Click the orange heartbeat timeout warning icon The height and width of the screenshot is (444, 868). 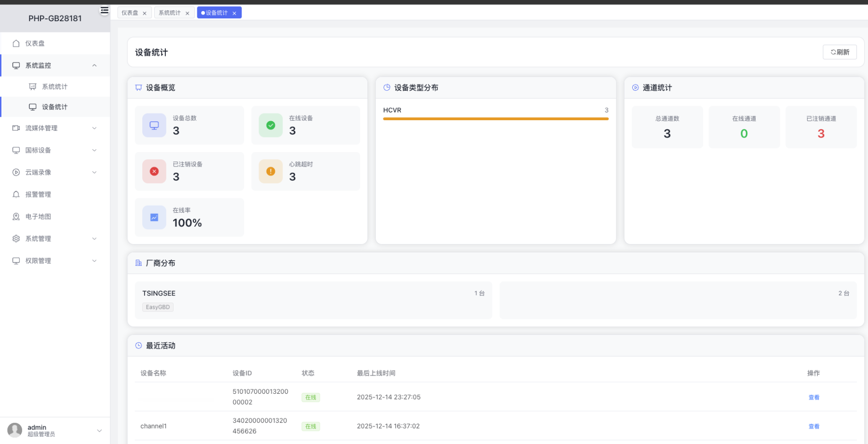coord(271,171)
